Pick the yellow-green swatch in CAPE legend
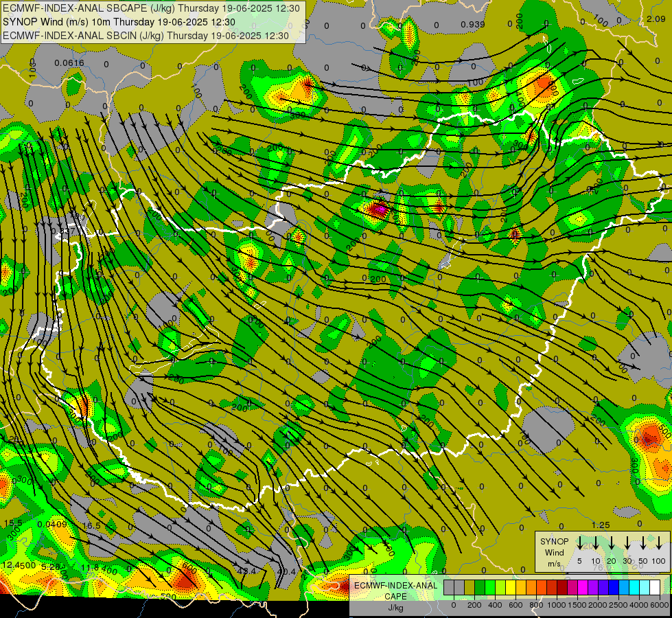This screenshot has width=672, height=618. [x=500, y=588]
